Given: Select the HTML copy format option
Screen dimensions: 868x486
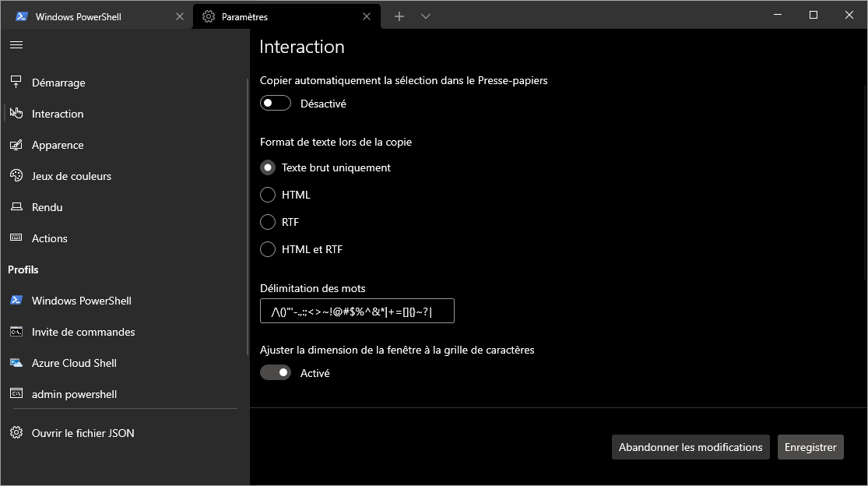Looking at the screenshot, I should pyautogui.click(x=268, y=195).
